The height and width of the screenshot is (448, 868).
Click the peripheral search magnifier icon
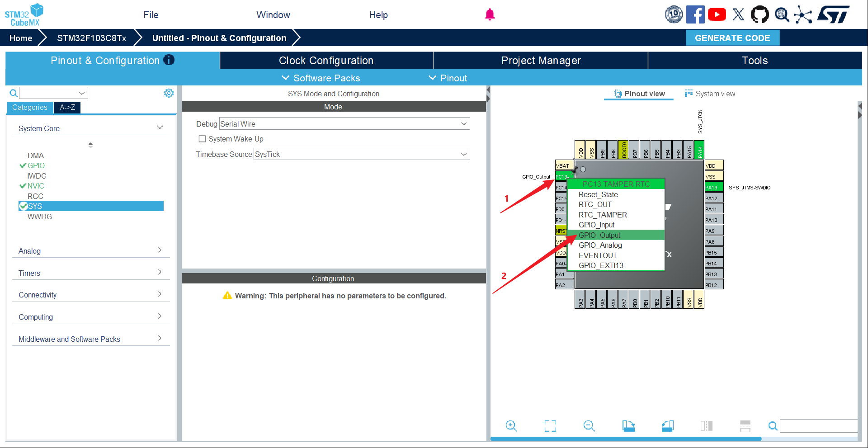(x=14, y=93)
